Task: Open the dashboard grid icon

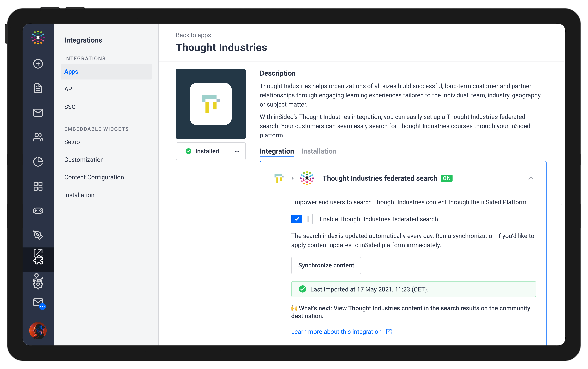Action: 38,186
